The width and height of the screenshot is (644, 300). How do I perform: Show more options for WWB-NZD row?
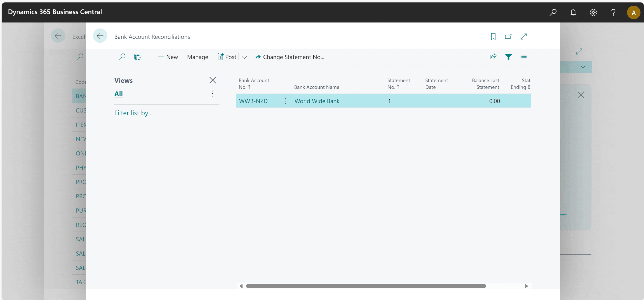286,101
